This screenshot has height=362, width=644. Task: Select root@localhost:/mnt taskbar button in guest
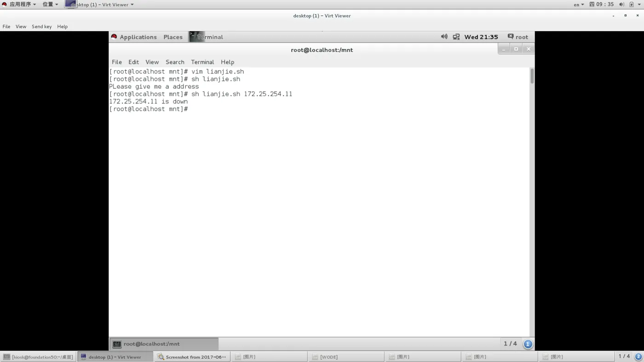164,344
